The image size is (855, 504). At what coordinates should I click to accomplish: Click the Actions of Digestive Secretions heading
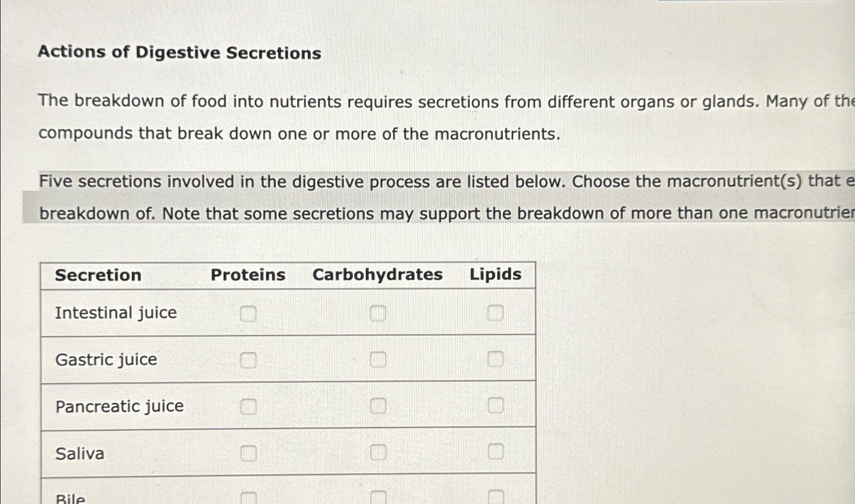tap(180, 53)
